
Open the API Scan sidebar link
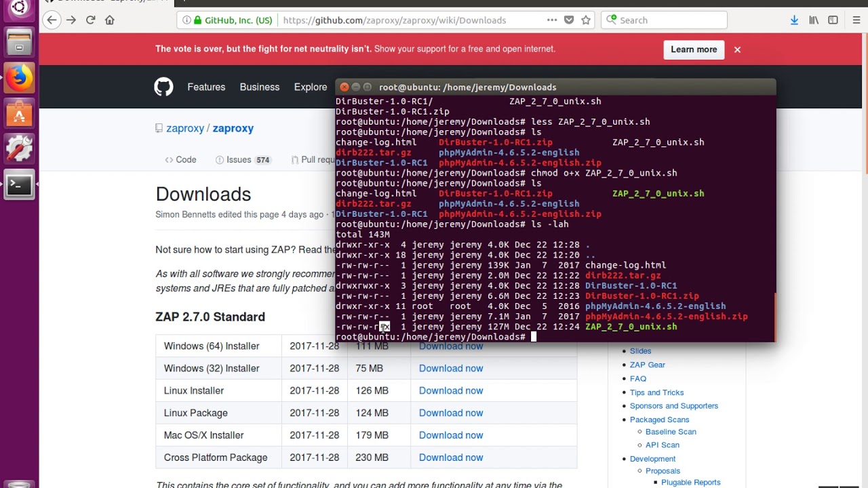[x=663, y=445]
